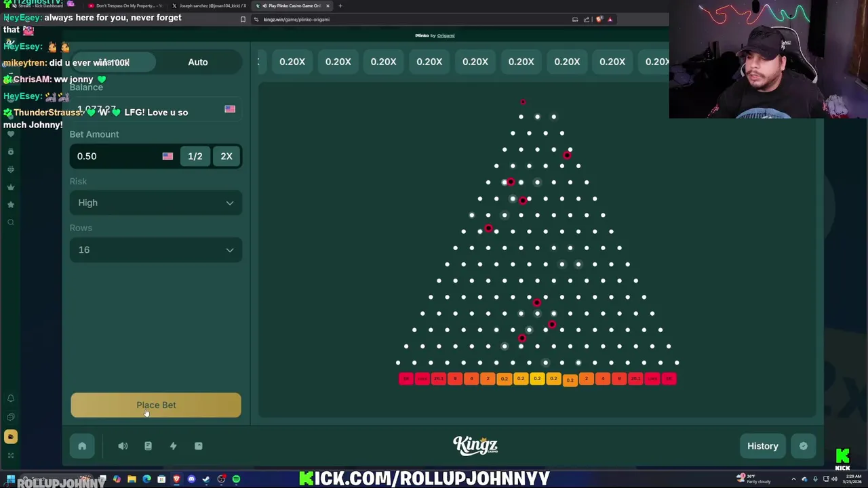This screenshot has height=488, width=868.
Task: Click the first 0.20X result in history strip
Action: click(292, 62)
